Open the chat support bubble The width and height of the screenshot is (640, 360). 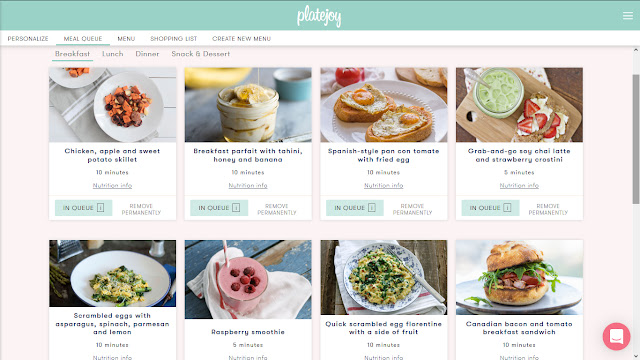616,336
